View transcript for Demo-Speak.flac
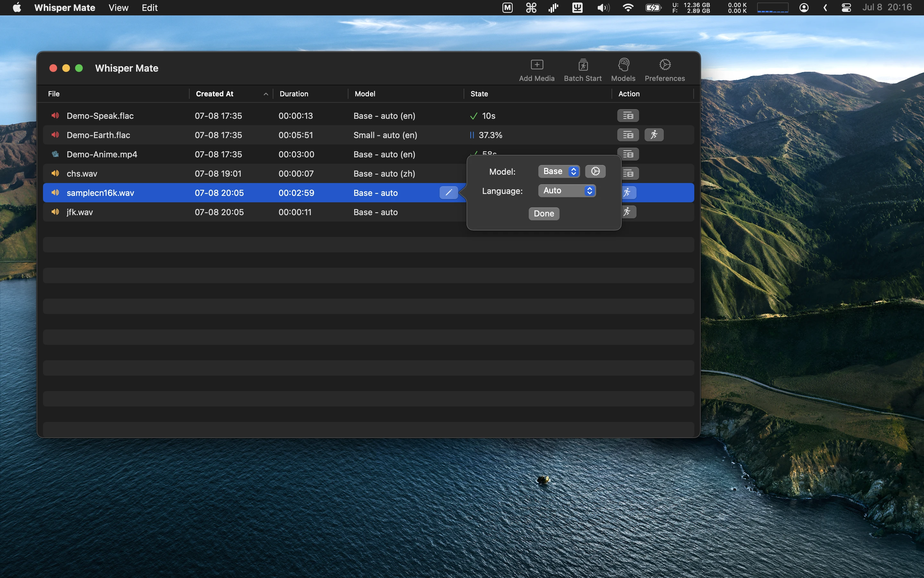The height and width of the screenshot is (578, 924). point(628,116)
